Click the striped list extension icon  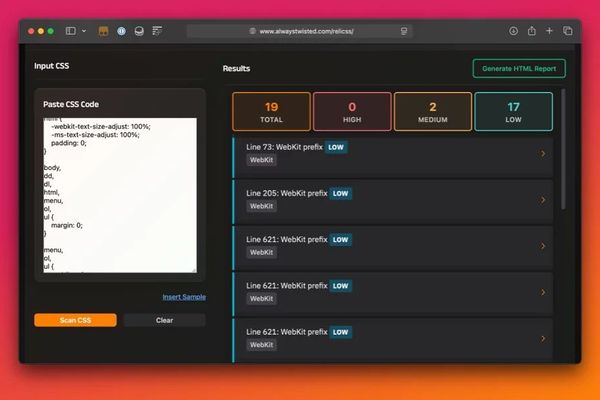(x=157, y=31)
